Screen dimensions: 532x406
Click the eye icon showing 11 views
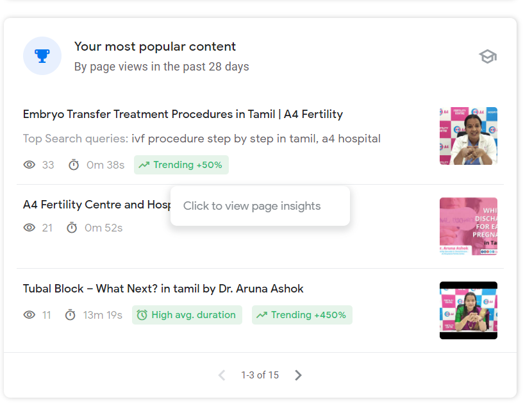pyautogui.click(x=29, y=315)
